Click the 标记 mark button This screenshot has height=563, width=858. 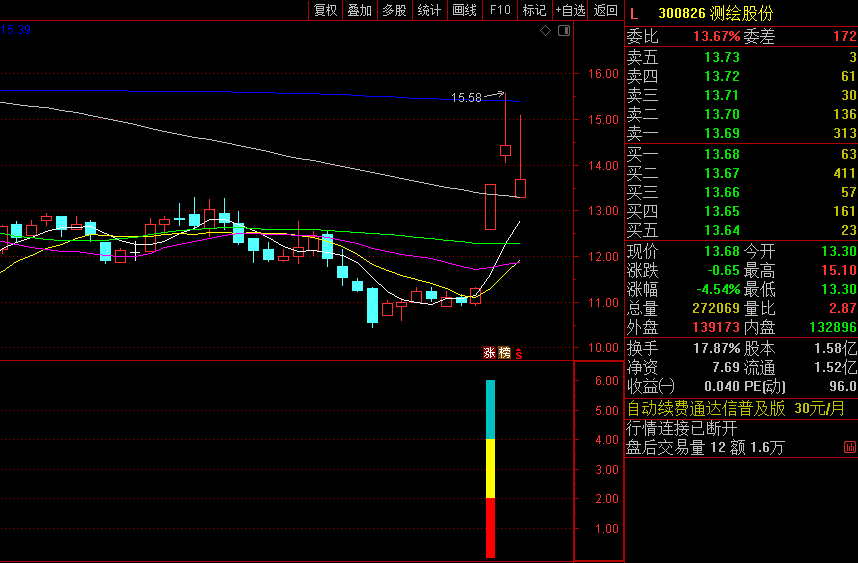[535, 10]
